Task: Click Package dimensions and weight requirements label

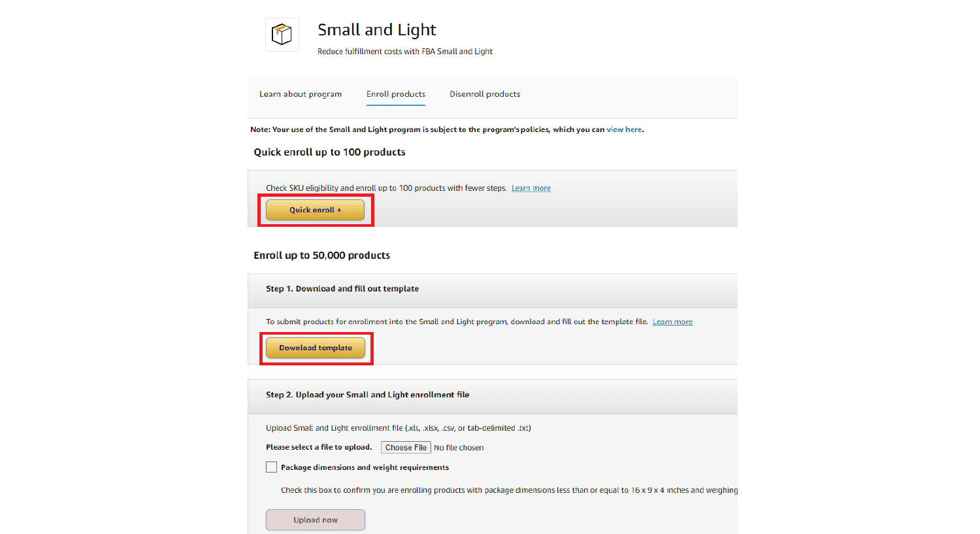Action: coord(365,467)
